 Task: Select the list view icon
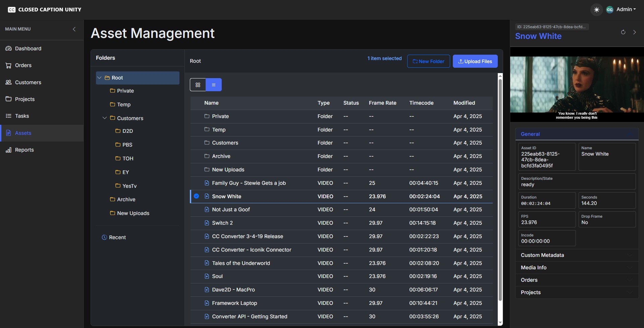click(x=214, y=85)
